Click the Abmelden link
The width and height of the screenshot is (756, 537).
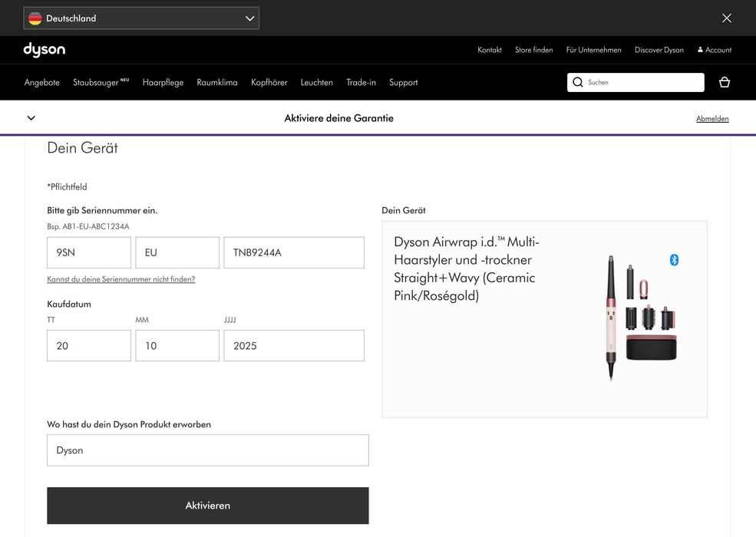click(711, 119)
